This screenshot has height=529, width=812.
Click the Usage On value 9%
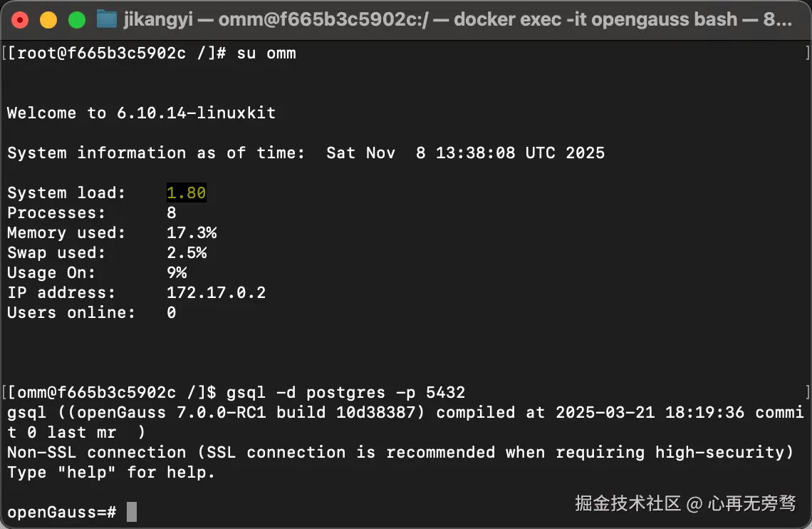click(x=177, y=272)
